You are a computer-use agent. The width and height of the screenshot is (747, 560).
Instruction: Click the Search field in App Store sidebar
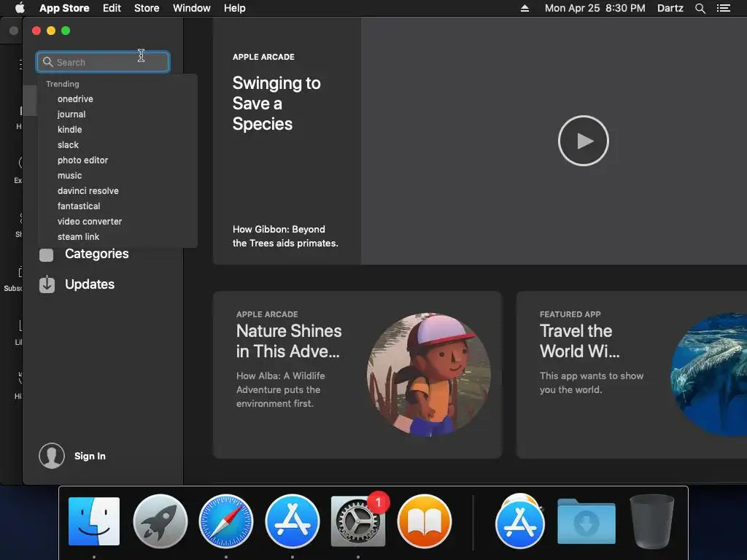(103, 62)
